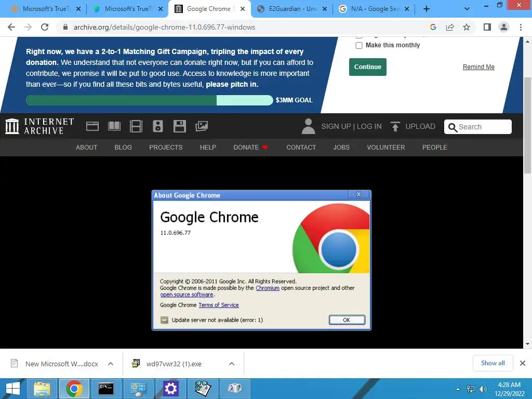Viewport: 532px width, 399px height.
Task: Open the VOLUNTEER menu item
Action: (386, 147)
